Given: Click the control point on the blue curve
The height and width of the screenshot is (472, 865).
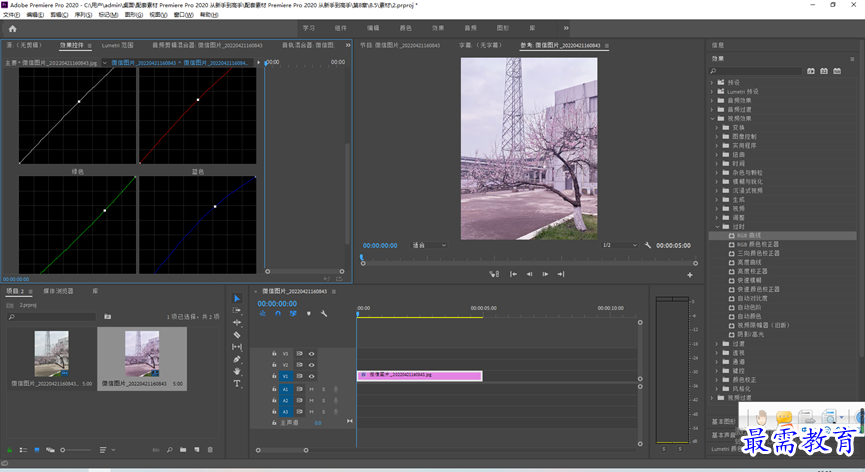Looking at the screenshot, I should point(215,207).
